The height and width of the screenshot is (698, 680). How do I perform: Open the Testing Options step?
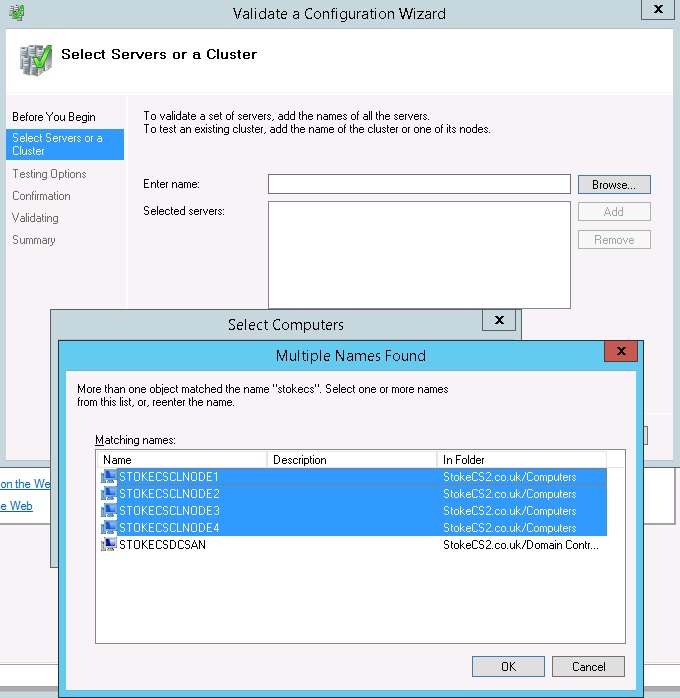point(49,174)
